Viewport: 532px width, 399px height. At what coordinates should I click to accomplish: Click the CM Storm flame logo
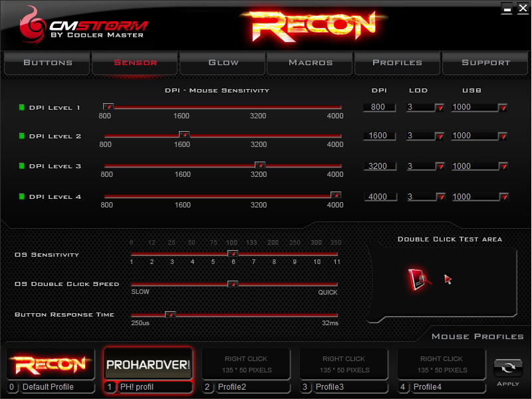(x=32, y=25)
